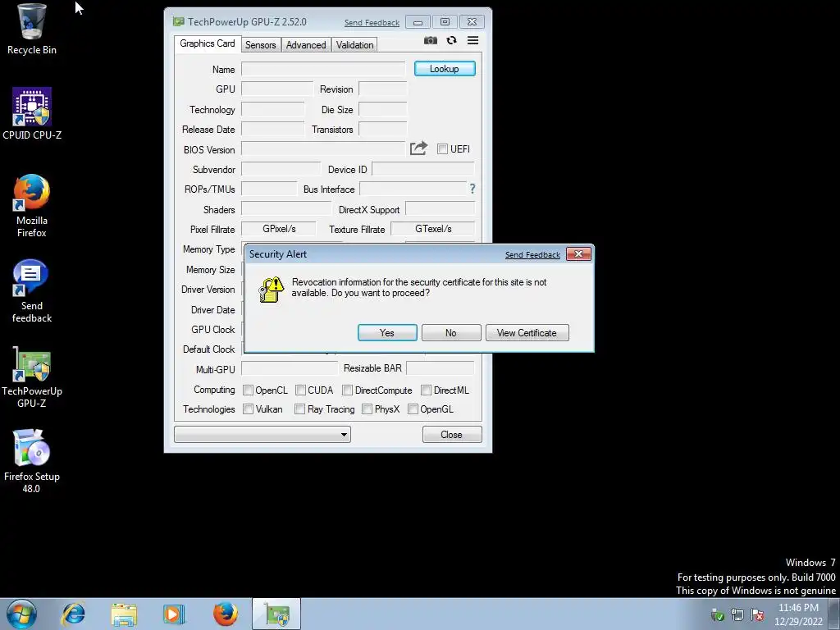Click the Device ID field
The height and width of the screenshot is (630, 840).
pos(423,169)
